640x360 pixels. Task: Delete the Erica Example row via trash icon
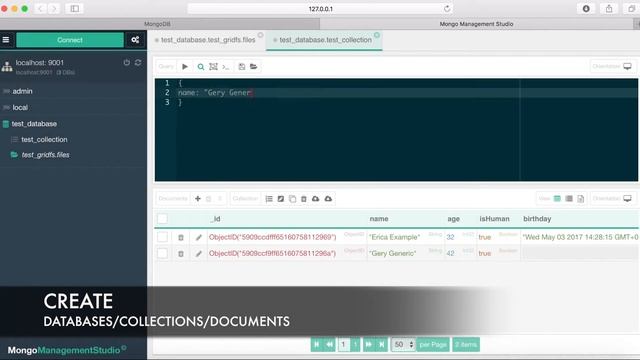click(x=181, y=237)
